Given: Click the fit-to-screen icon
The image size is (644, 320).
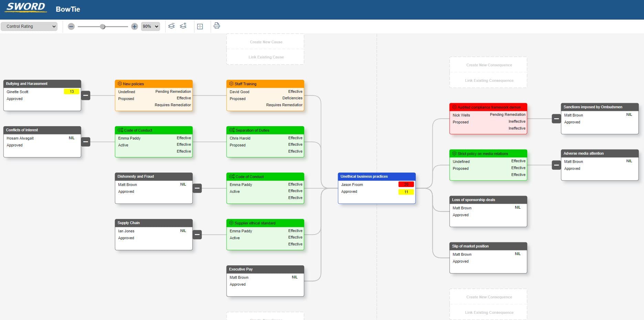Looking at the screenshot, I should tap(200, 26).
